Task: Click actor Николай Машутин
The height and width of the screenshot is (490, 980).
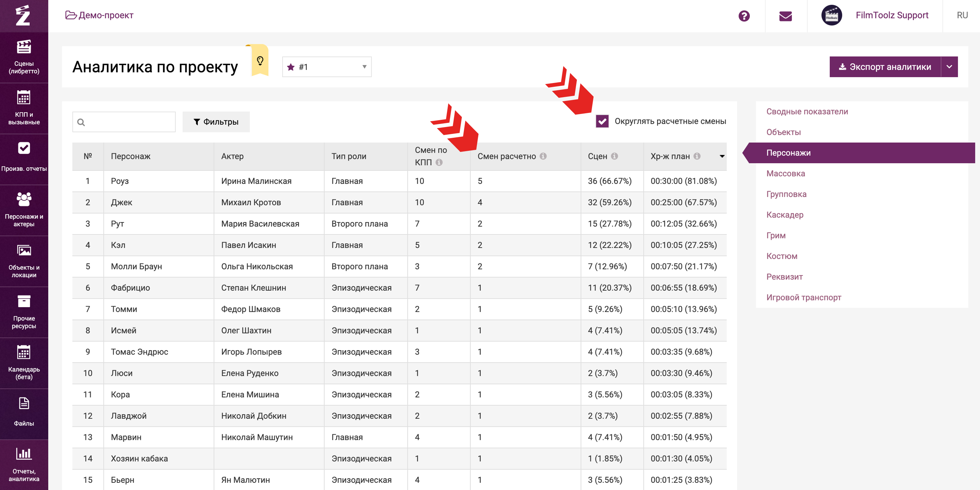Action: (x=257, y=437)
